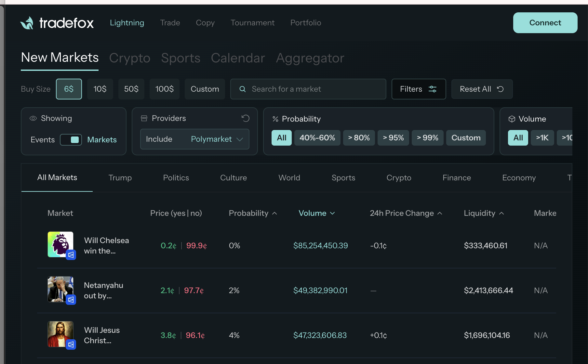
Task: Enable the >95% probability filter
Action: pyautogui.click(x=393, y=137)
